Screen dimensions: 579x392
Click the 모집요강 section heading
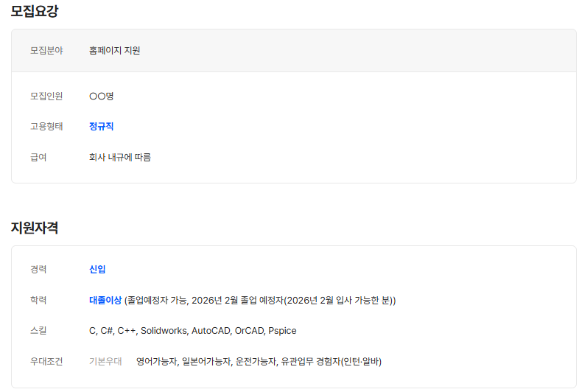tap(35, 11)
